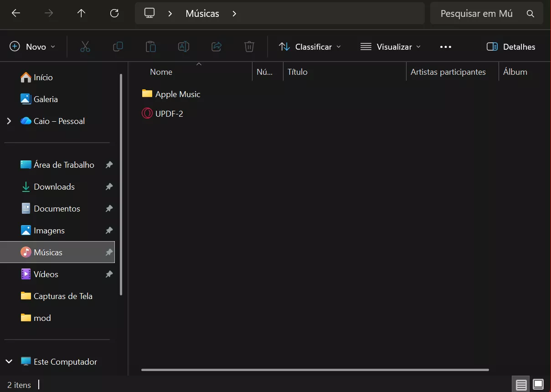Open the Classificar dropdown
This screenshot has height=392, width=551.
[x=310, y=46]
